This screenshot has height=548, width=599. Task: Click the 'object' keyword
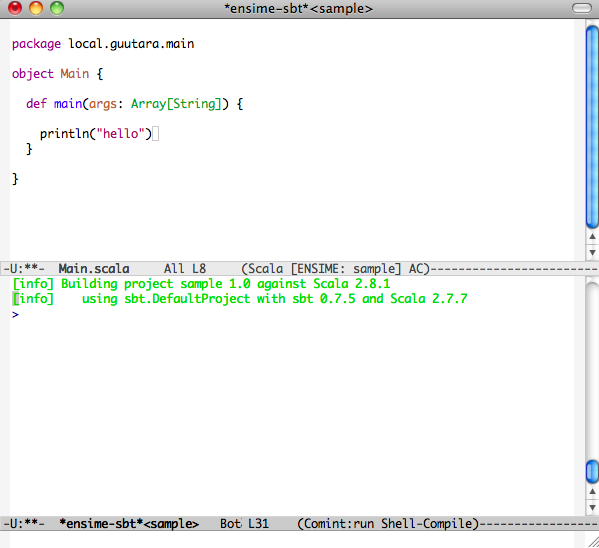pyautogui.click(x=33, y=73)
